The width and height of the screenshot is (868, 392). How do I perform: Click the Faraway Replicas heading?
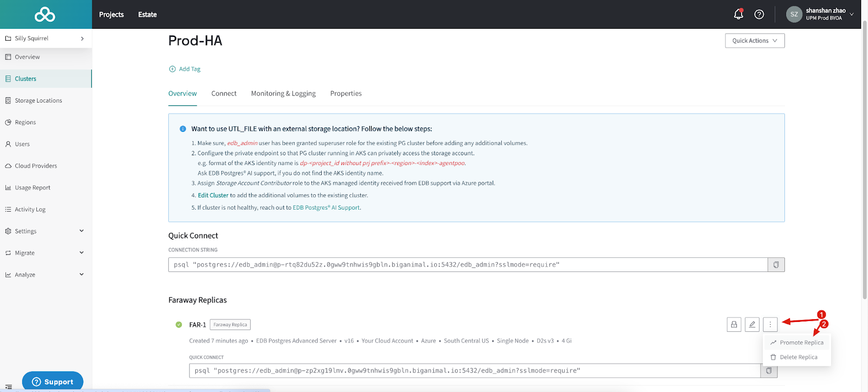click(197, 300)
